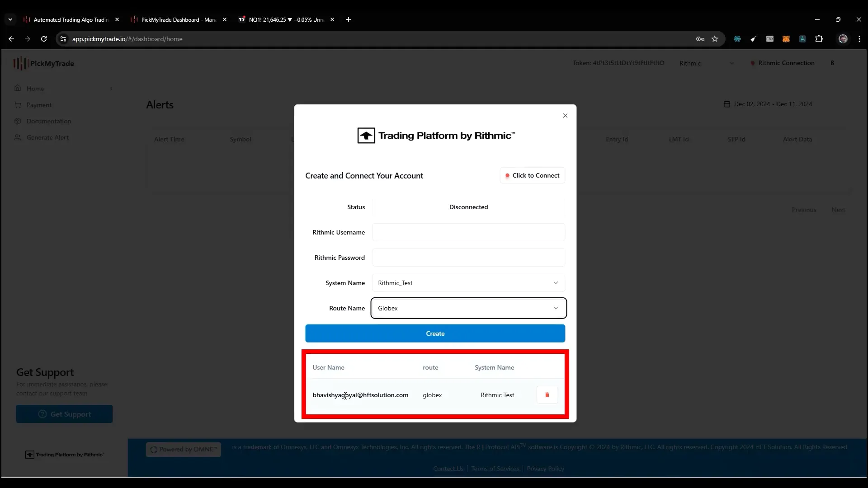Open Payment in the sidebar
The image size is (868, 488).
point(39,105)
